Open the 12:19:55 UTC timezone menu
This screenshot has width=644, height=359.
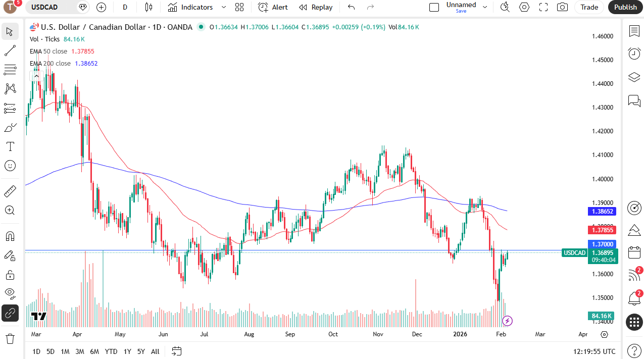[595, 351]
